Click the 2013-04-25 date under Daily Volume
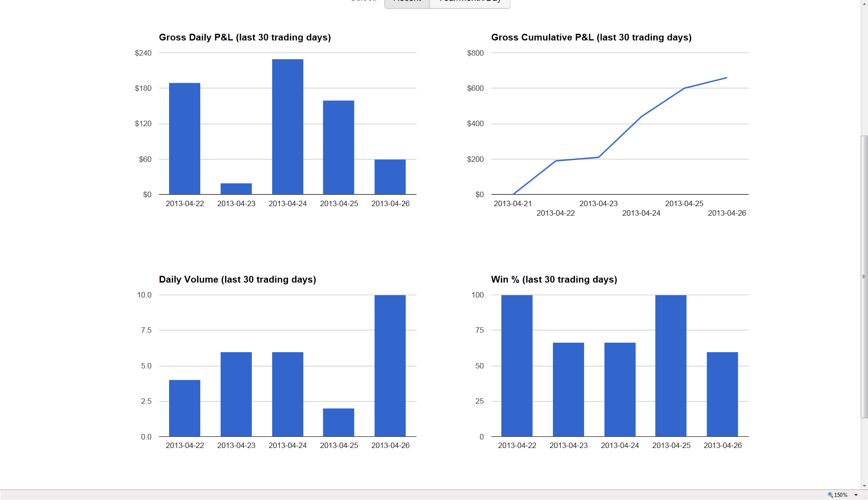868x500 pixels. click(339, 445)
